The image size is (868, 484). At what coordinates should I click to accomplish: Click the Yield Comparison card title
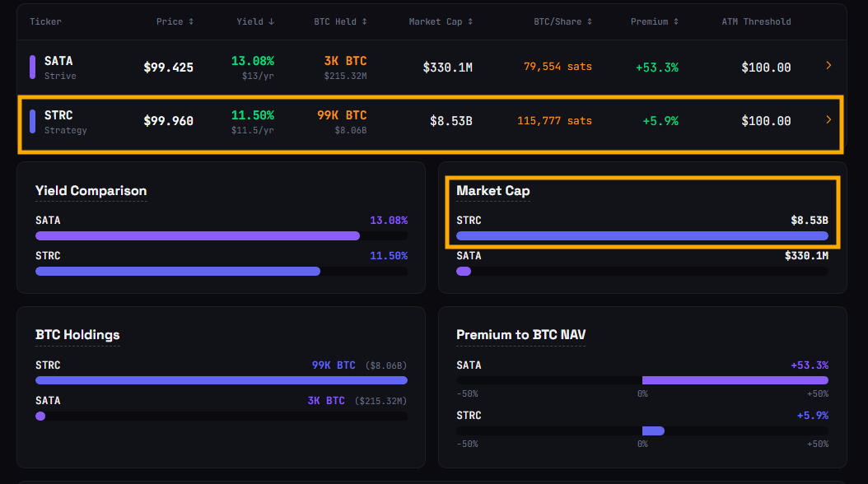click(91, 191)
